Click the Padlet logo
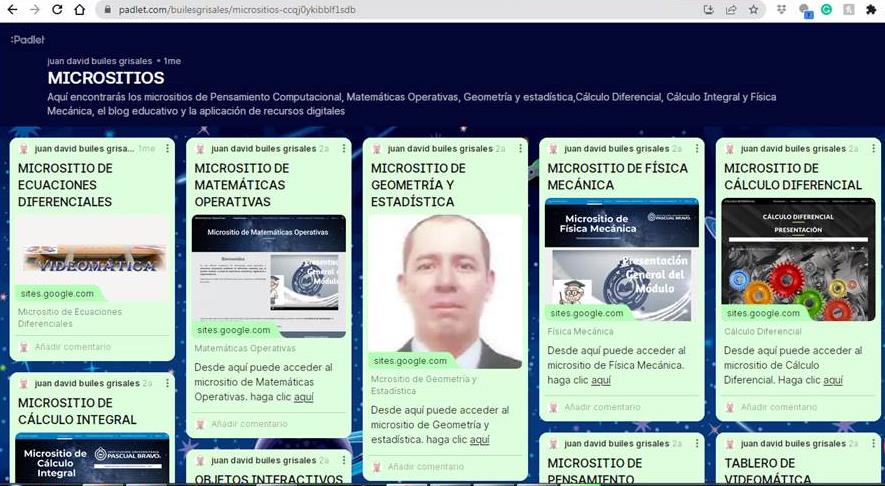This screenshot has height=486, width=885. pyautogui.click(x=27, y=40)
